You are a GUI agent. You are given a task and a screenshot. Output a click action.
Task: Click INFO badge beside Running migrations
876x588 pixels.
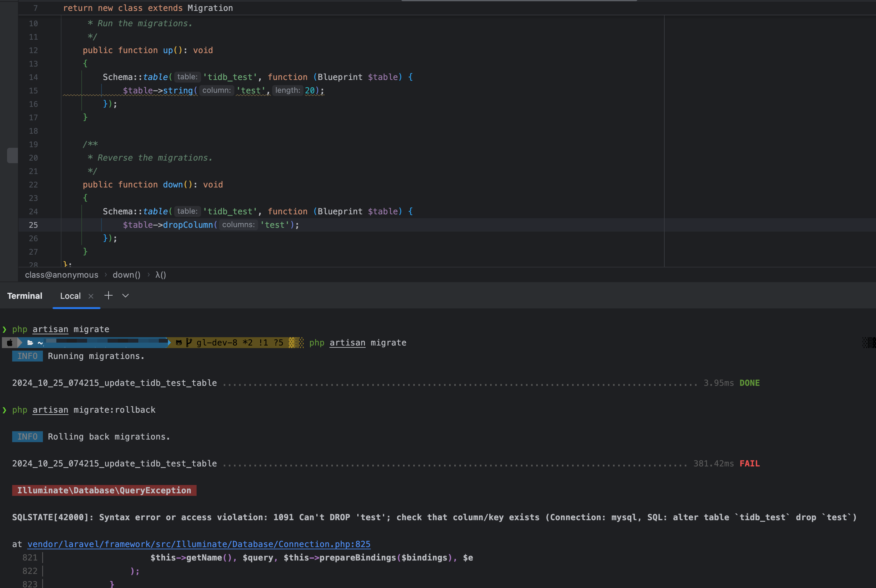pos(28,356)
